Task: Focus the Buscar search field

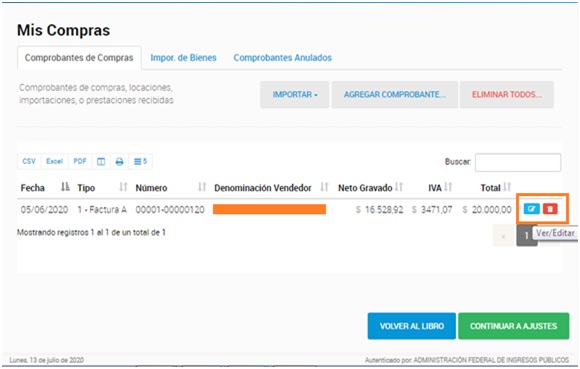Action: [518, 162]
